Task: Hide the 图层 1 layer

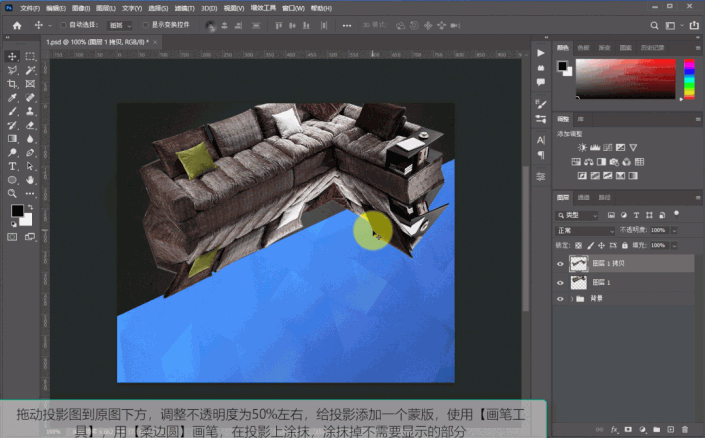Action: (x=560, y=283)
